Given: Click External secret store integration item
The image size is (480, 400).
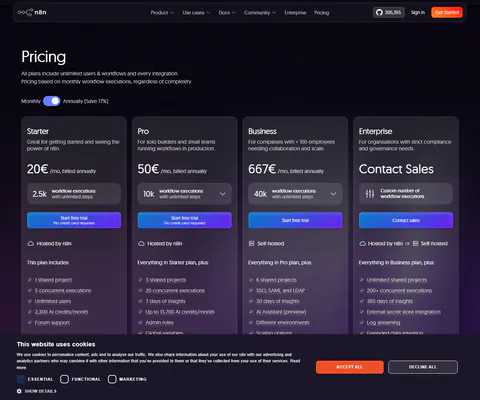Looking at the screenshot, I should click(404, 312).
